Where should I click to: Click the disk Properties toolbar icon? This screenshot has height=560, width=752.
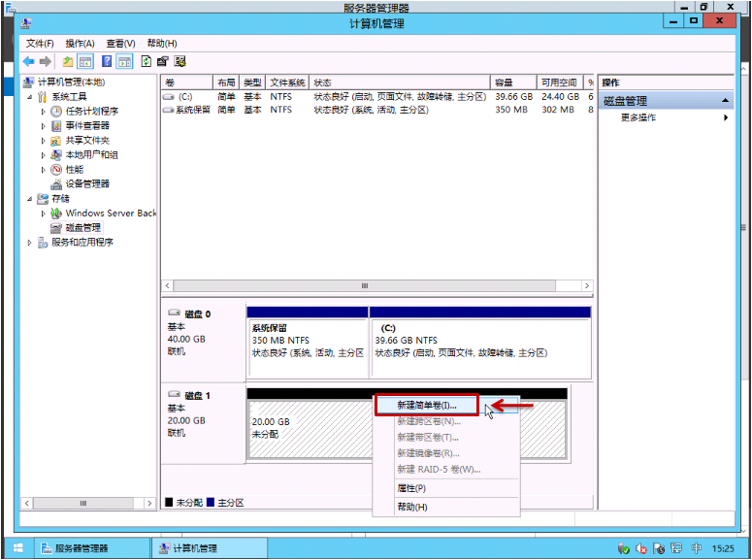163,61
